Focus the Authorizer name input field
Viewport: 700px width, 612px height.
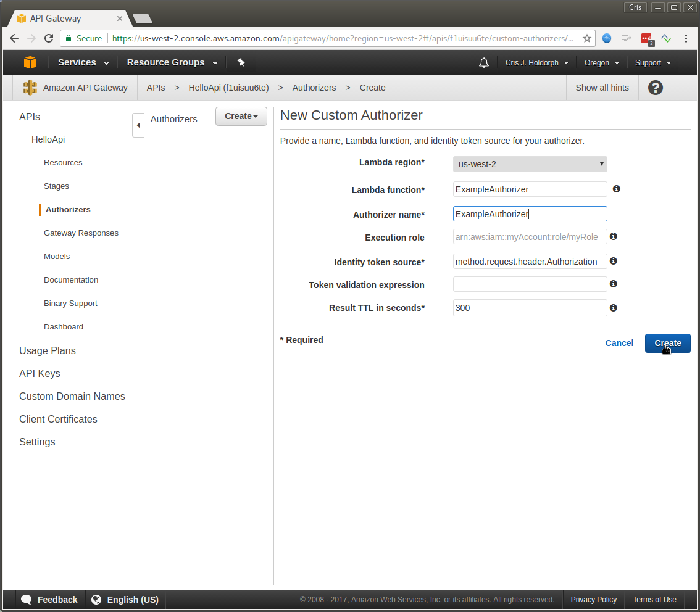pyautogui.click(x=530, y=213)
